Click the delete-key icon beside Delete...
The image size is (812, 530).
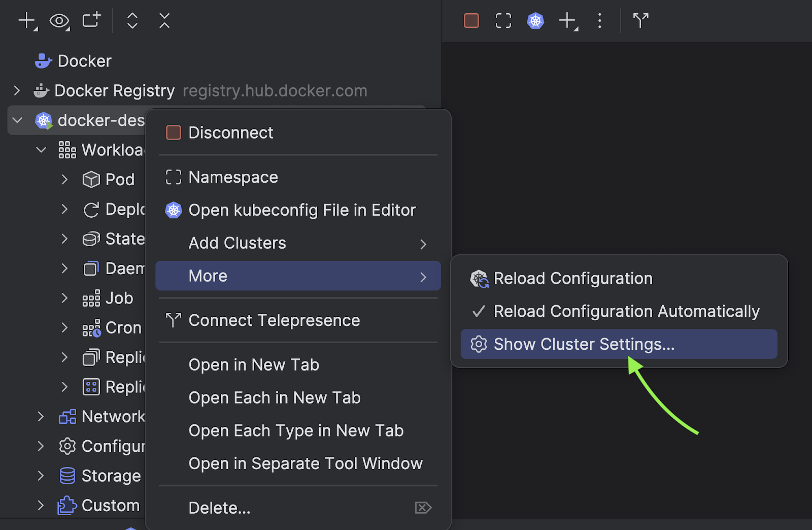423,508
